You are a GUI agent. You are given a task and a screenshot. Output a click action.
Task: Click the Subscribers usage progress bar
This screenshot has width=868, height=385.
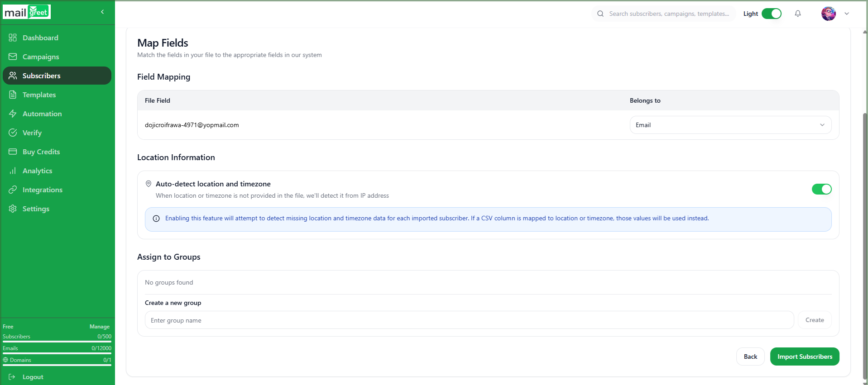click(x=57, y=342)
